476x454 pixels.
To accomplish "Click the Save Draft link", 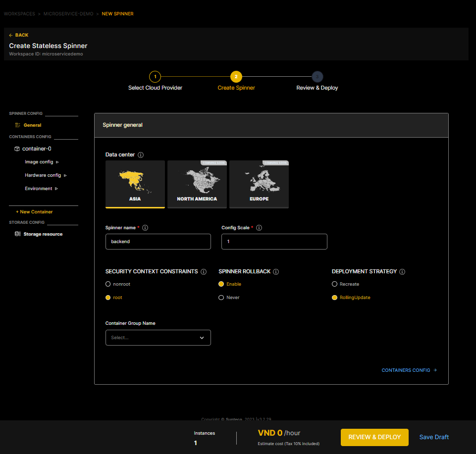I will [x=434, y=437].
